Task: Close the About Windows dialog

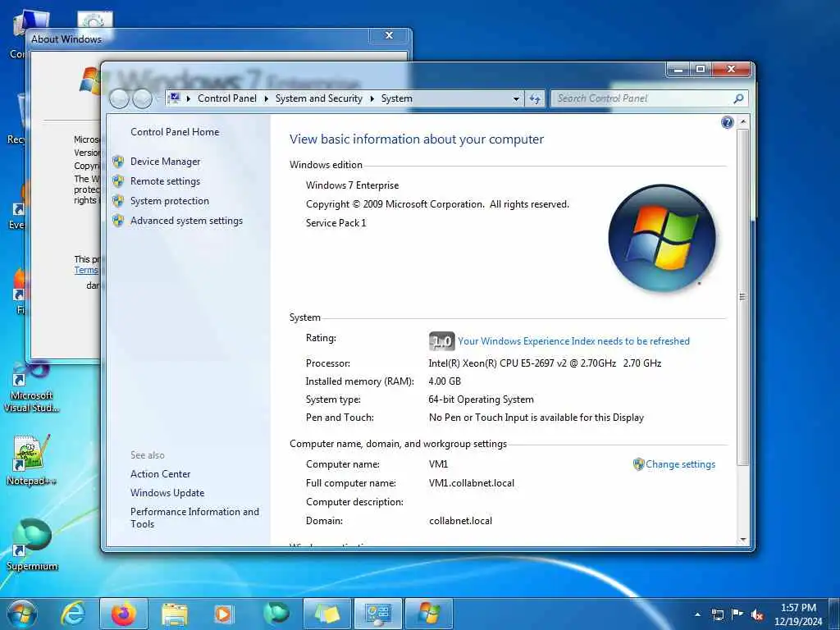Action: point(390,35)
